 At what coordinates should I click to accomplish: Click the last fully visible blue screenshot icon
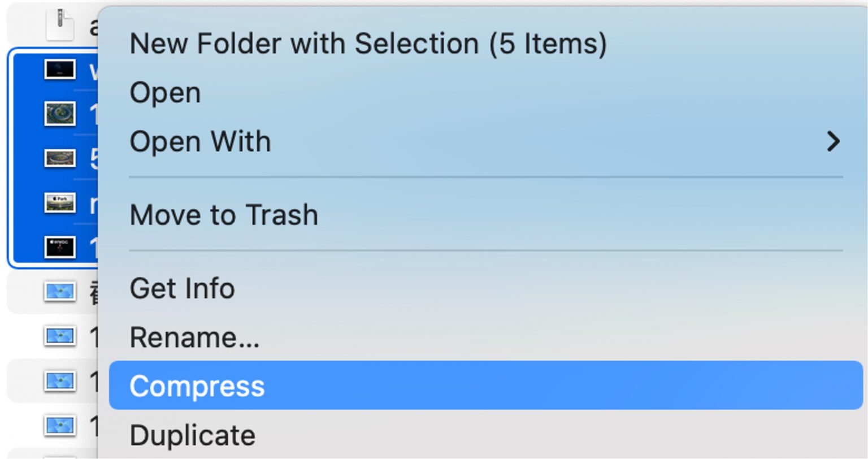pyautogui.click(x=60, y=425)
